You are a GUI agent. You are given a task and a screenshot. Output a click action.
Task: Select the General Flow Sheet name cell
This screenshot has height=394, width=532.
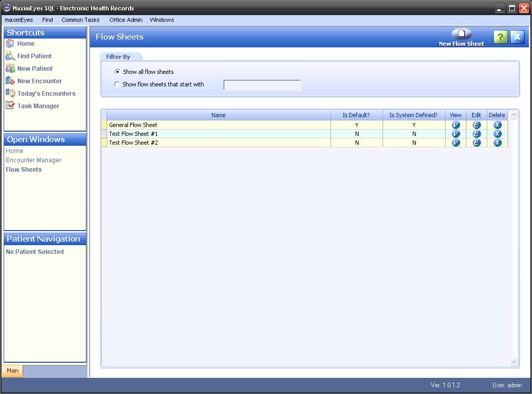219,125
